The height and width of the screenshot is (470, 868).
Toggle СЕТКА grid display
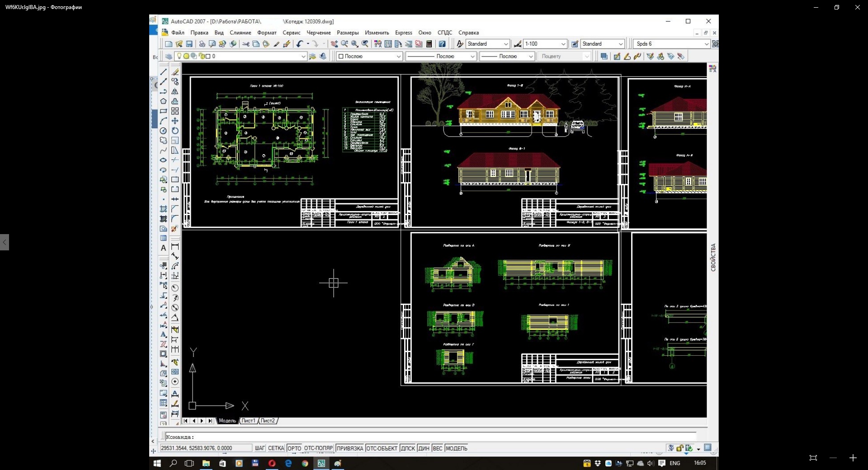click(x=276, y=448)
